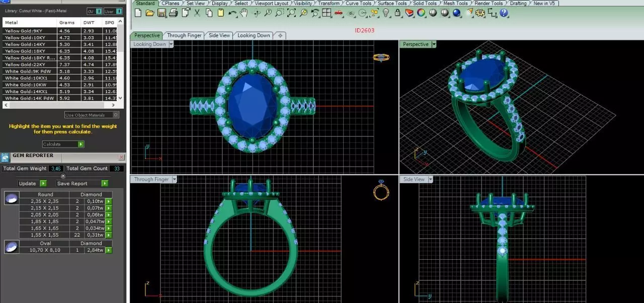The width and height of the screenshot is (644, 303).
Task: Click green arrow for 1,55 X 1,55 row
Action: pos(108,235)
